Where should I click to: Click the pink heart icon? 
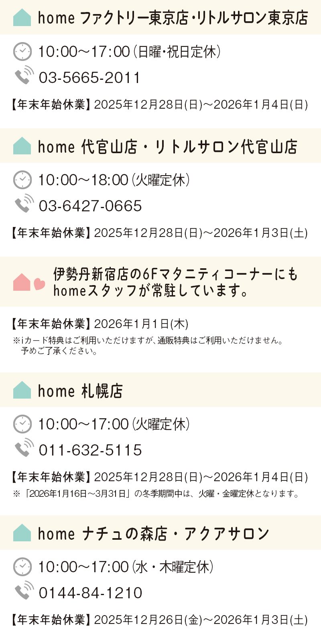tap(39, 284)
